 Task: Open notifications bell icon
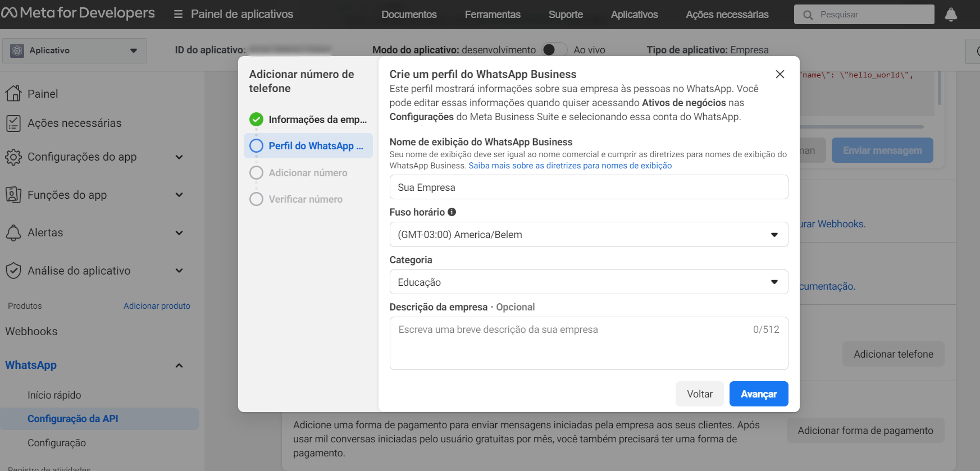(951, 15)
